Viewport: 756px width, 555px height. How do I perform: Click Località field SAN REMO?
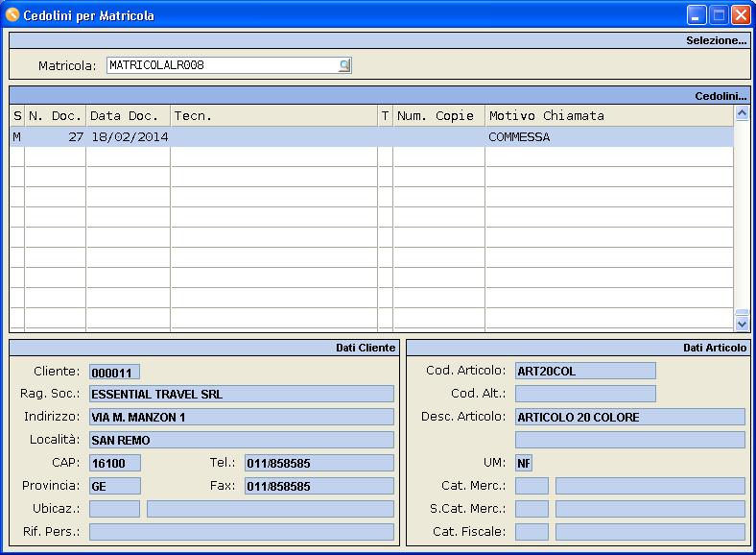click(x=242, y=440)
